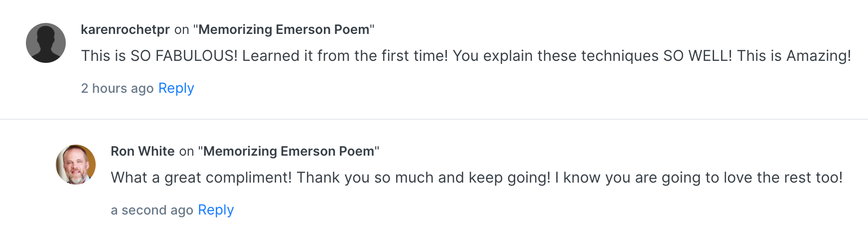Click Ron White's profile photo avatar
868x225 pixels.
76,165
